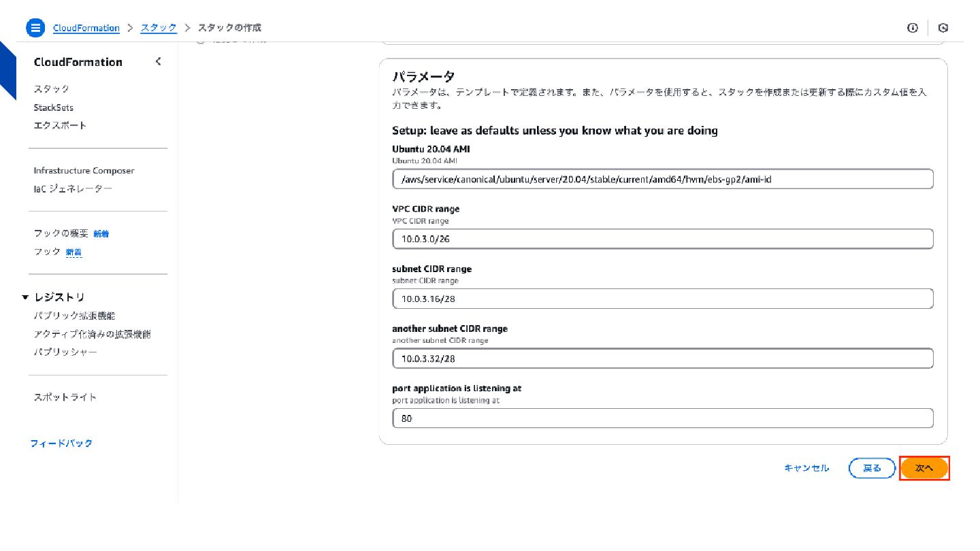Click the CloudFormation sidebar title
This screenshot has height=551, width=980.
point(78,62)
